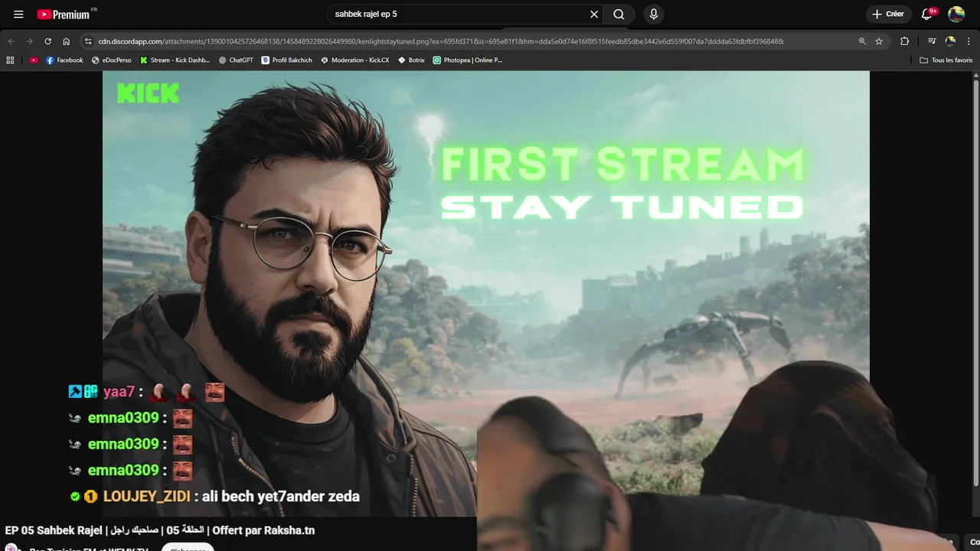Go forward with browser forward arrow
Viewport: 980px width, 551px height.
pyautogui.click(x=29, y=41)
